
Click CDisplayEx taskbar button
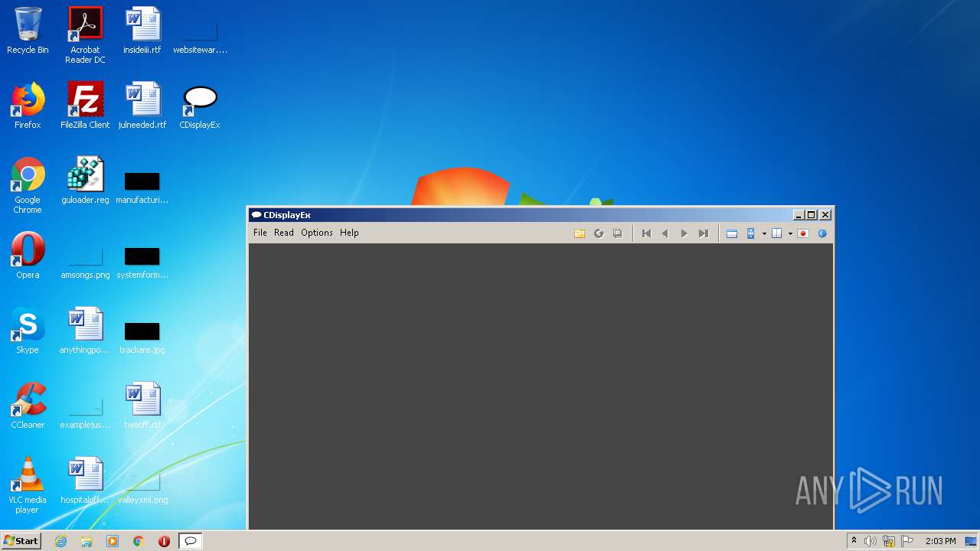pyautogui.click(x=191, y=541)
